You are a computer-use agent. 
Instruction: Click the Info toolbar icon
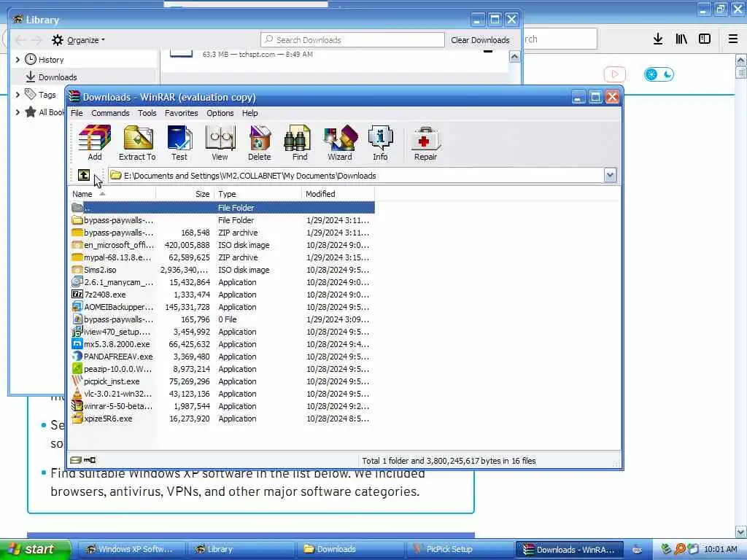[x=380, y=143]
